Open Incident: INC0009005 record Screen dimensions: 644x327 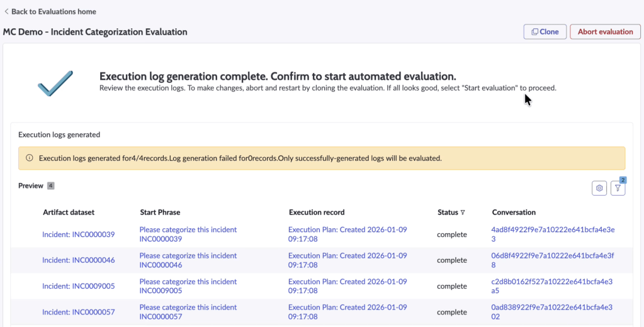click(x=78, y=286)
